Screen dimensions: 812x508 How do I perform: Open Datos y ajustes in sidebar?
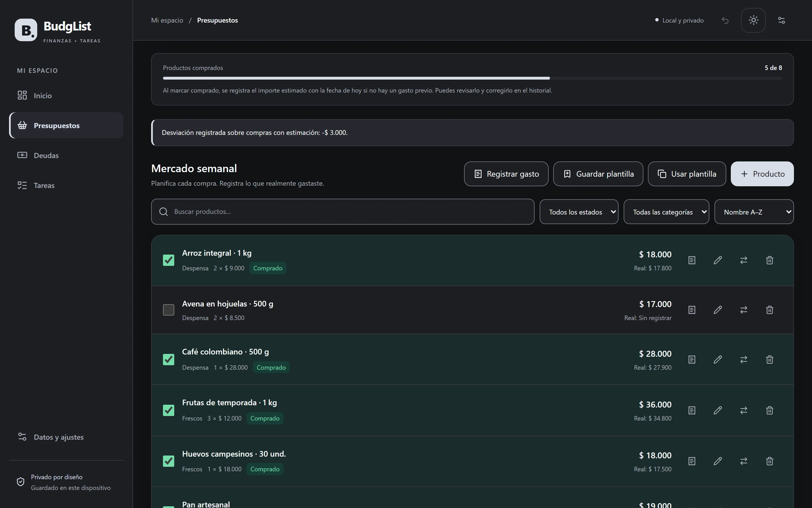pyautogui.click(x=66, y=437)
